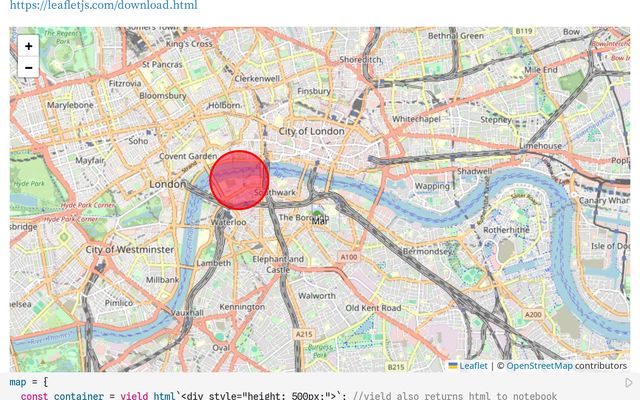Click the A100 road shield
640x400 pixels.
349,257
